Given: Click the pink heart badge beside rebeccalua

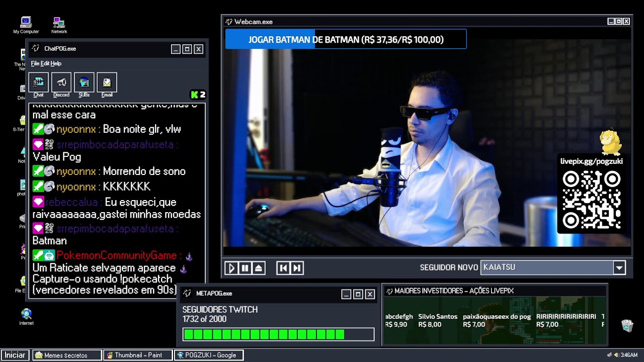Looking at the screenshot, I should coord(38,202).
